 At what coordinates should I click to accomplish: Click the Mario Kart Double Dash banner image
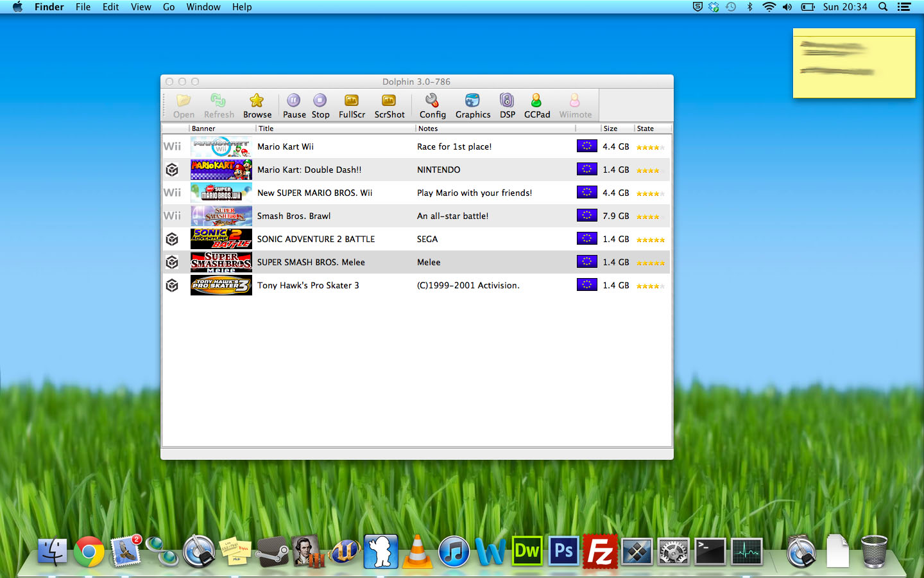tap(221, 170)
